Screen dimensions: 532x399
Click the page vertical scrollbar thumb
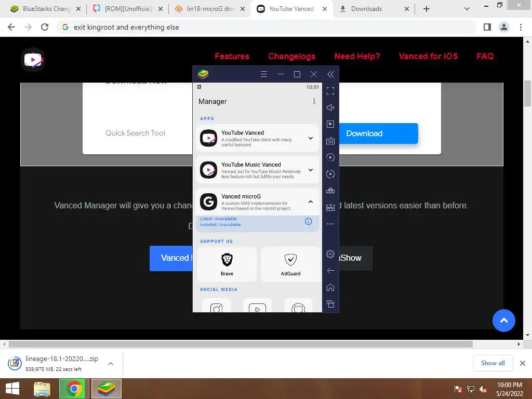528,94
